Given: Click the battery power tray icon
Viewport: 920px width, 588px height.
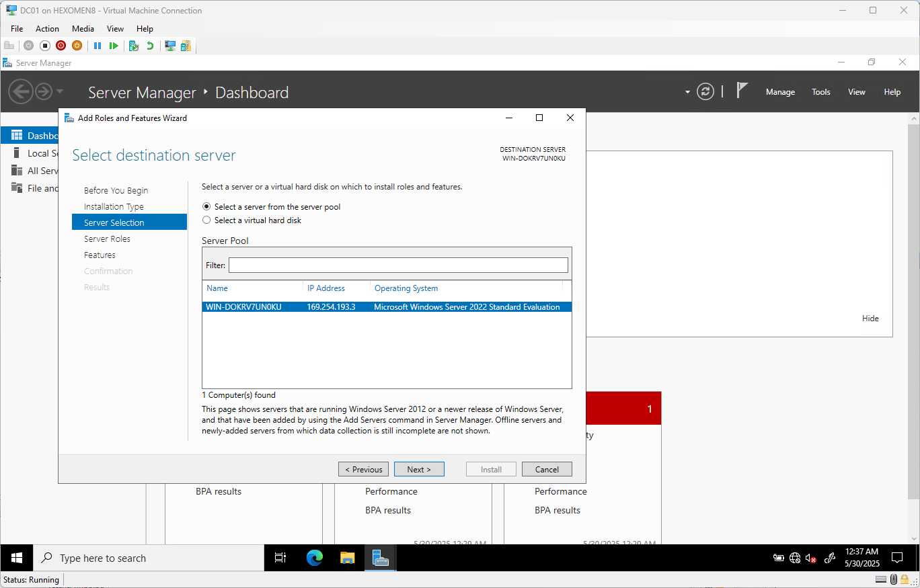Looking at the screenshot, I should click(x=779, y=558).
